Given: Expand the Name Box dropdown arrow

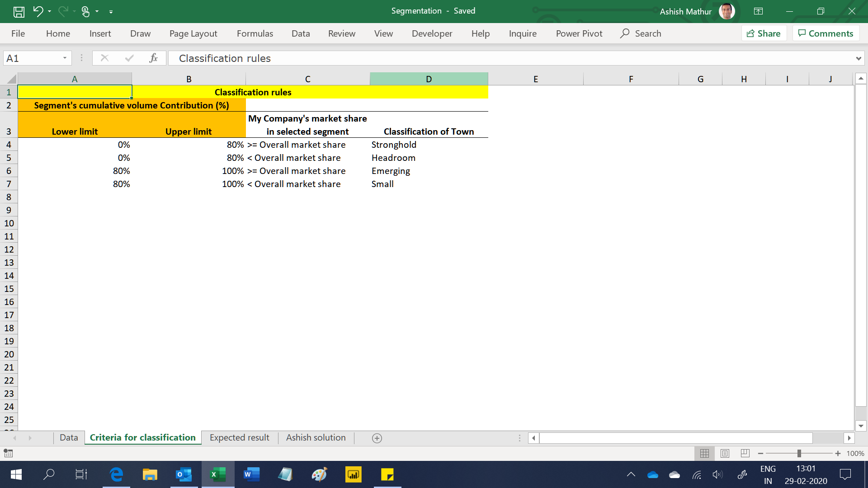Looking at the screenshot, I should tap(65, 58).
